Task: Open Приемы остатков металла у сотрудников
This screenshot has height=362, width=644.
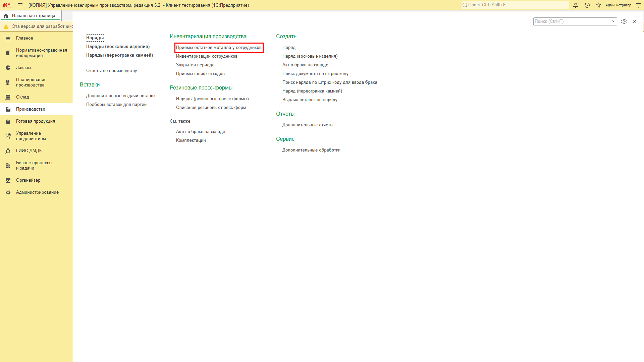Action: pyautogui.click(x=219, y=48)
